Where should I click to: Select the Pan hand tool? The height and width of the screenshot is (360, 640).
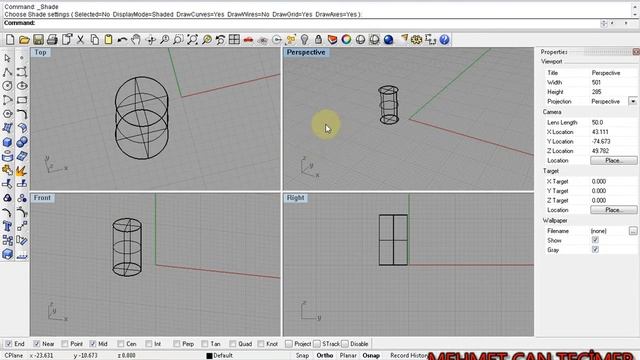click(136, 40)
